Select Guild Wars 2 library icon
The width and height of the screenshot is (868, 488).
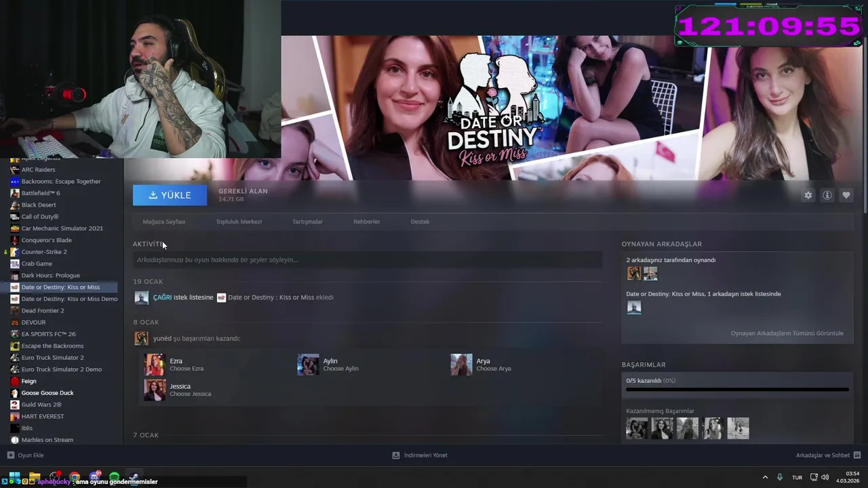(x=15, y=405)
